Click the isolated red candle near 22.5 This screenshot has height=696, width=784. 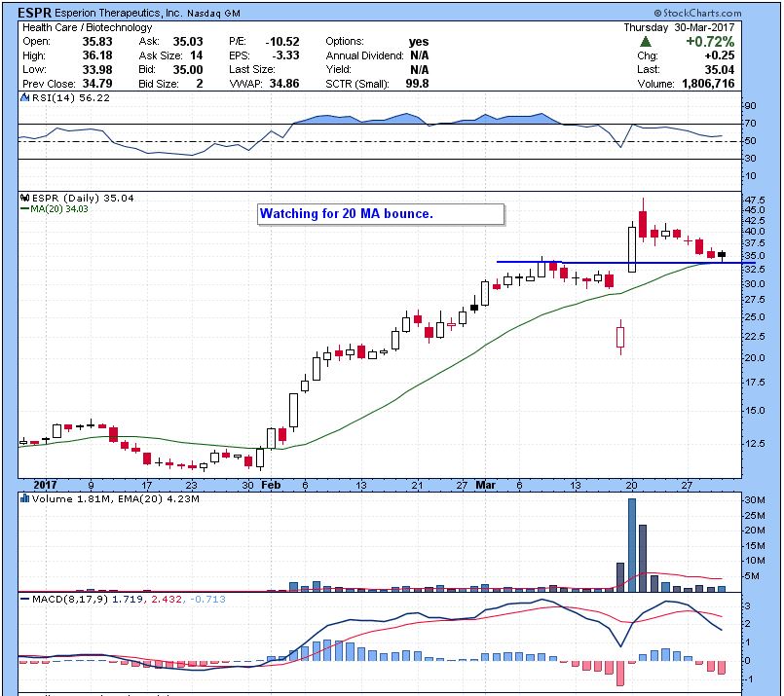tap(620, 337)
